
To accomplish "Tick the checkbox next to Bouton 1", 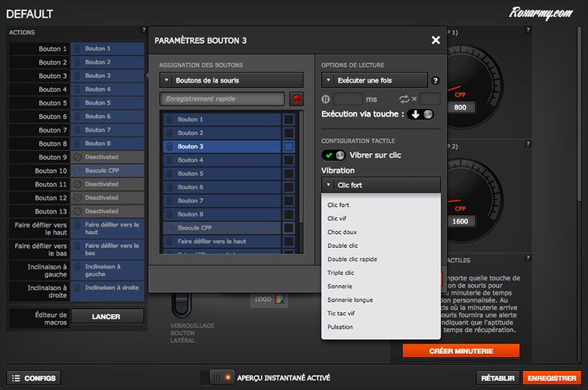I will tap(289, 119).
